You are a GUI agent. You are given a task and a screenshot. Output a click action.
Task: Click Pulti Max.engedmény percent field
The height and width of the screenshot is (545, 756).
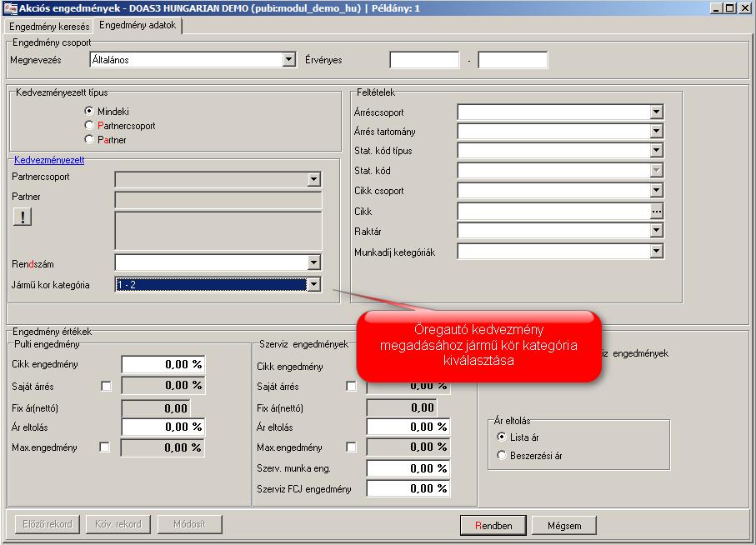coord(163,447)
